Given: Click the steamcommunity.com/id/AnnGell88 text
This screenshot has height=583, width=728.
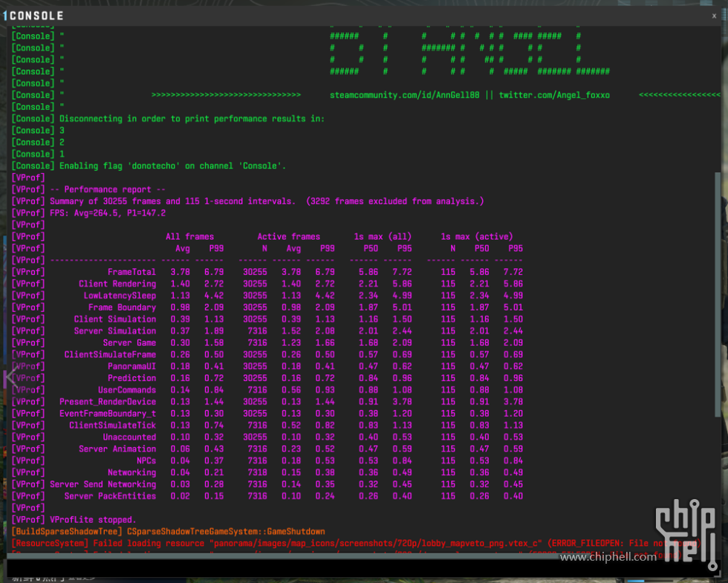Looking at the screenshot, I should [405, 95].
